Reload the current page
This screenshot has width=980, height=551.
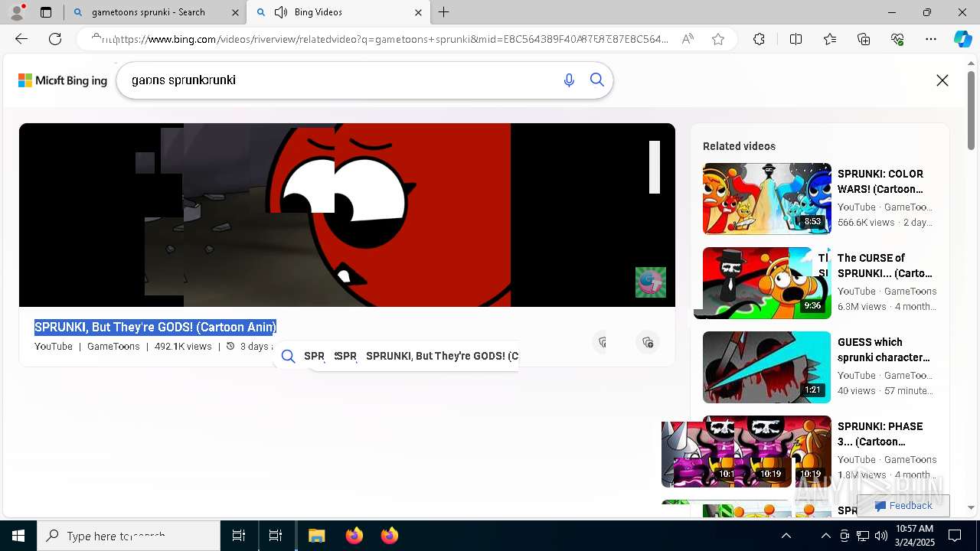coord(55,39)
